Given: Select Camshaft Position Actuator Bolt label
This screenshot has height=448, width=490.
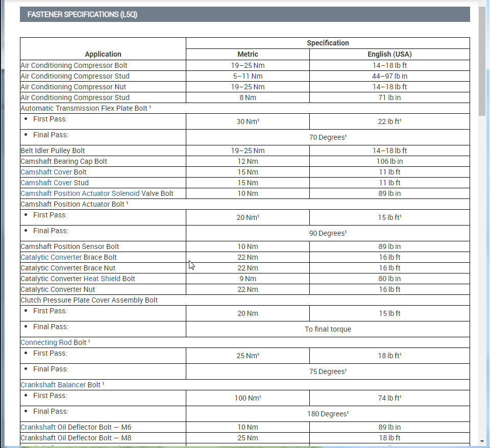Looking at the screenshot, I should (75, 204).
